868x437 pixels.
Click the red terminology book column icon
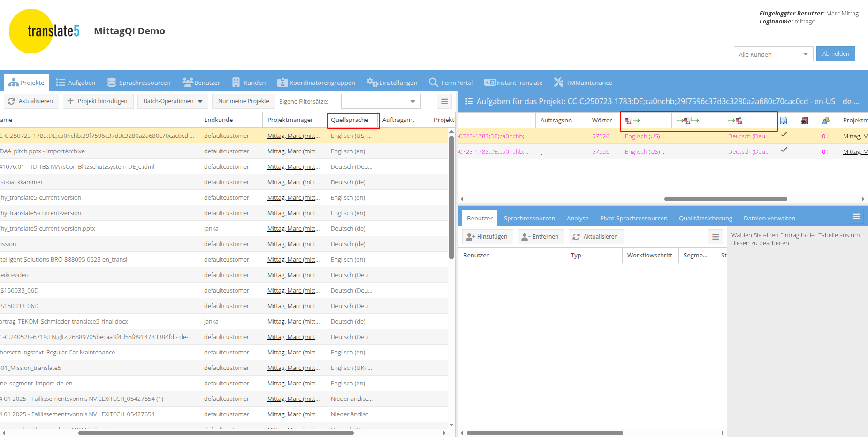pos(805,121)
